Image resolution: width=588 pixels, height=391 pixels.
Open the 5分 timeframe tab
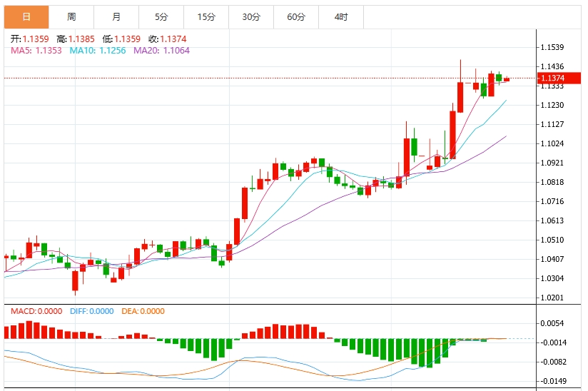tap(161, 17)
